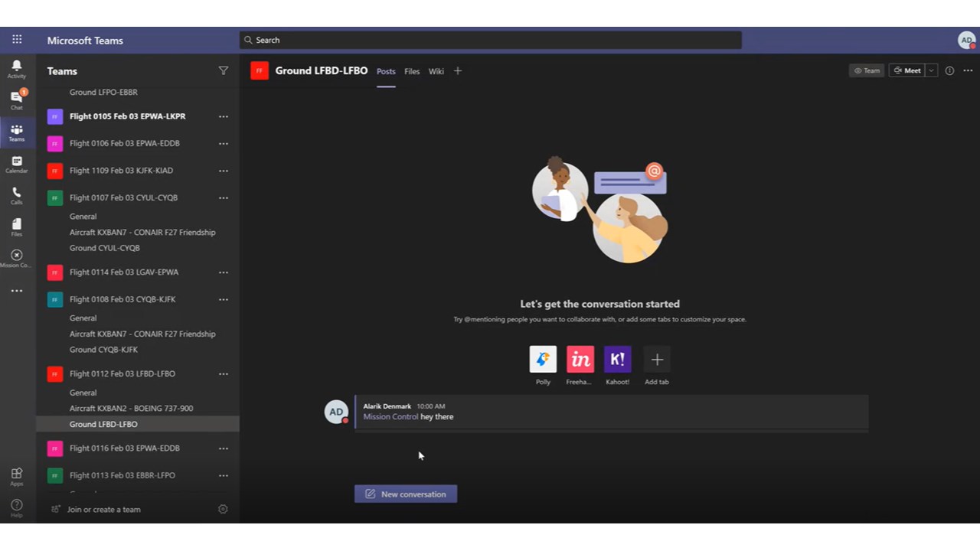Image resolution: width=980 pixels, height=551 pixels.
Task: Open channel more options ellipsis in header
Action: click(x=968, y=70)
